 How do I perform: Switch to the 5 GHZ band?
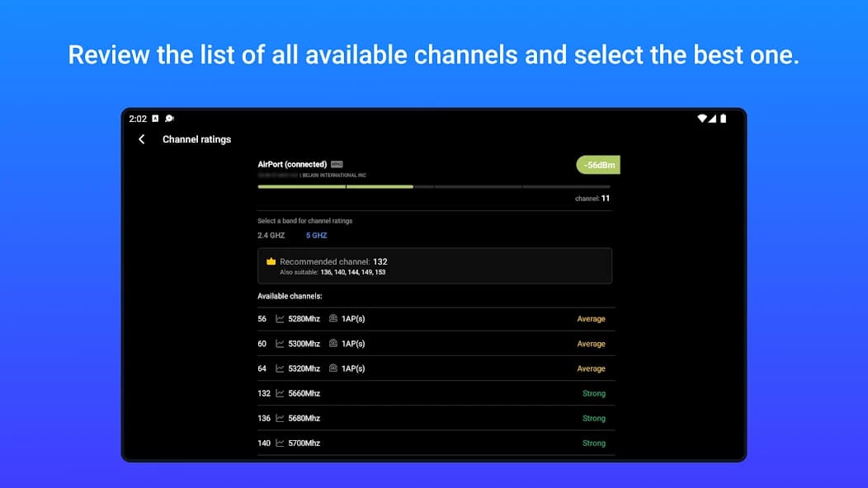[x=316, y=235]
